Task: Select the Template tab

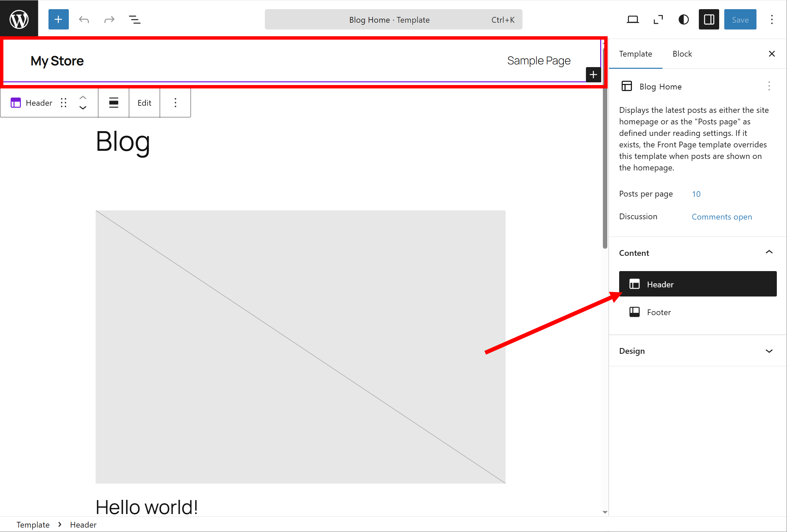Action: [x=635, y=54]
